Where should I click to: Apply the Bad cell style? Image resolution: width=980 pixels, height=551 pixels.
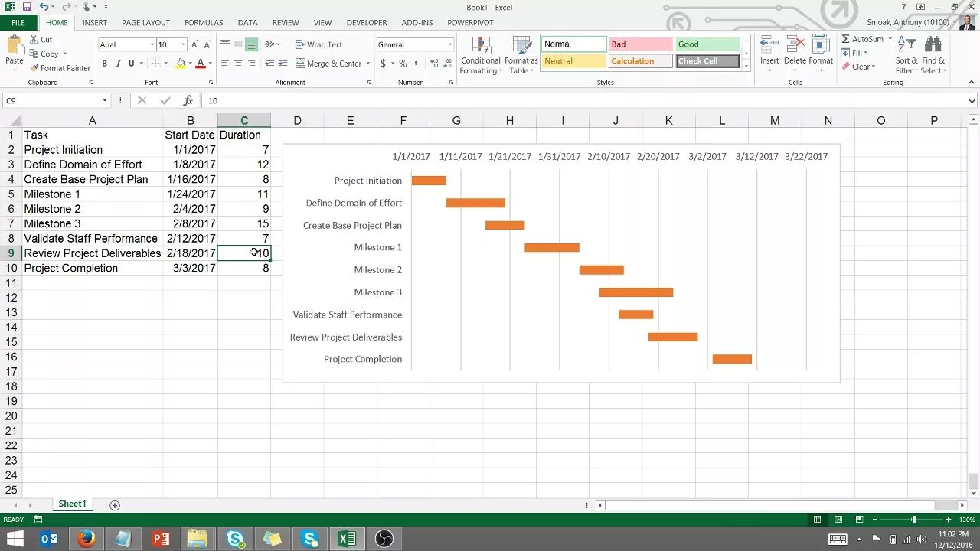point(640,44)
